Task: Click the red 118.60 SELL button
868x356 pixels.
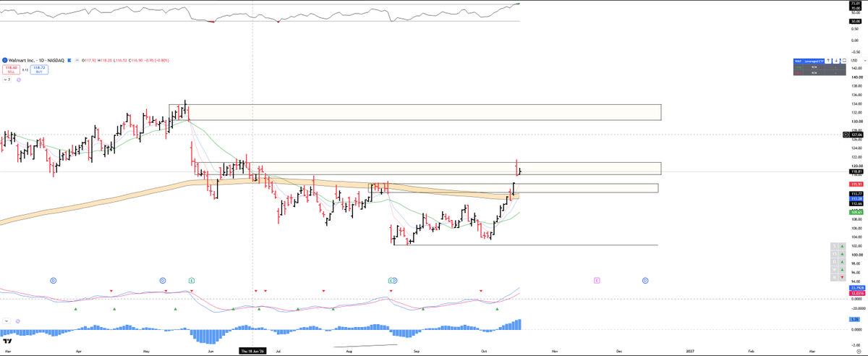Action: click(x=11, y=69)
